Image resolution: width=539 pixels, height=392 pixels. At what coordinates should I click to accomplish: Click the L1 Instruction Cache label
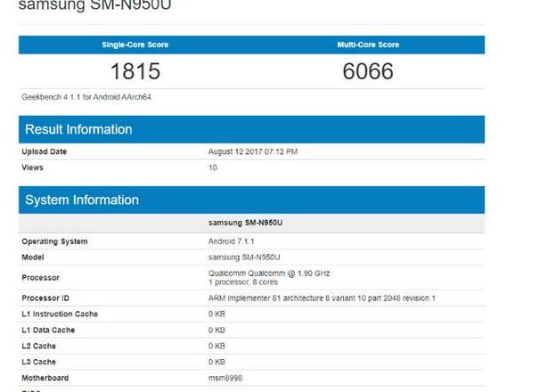tap(60, 314)
